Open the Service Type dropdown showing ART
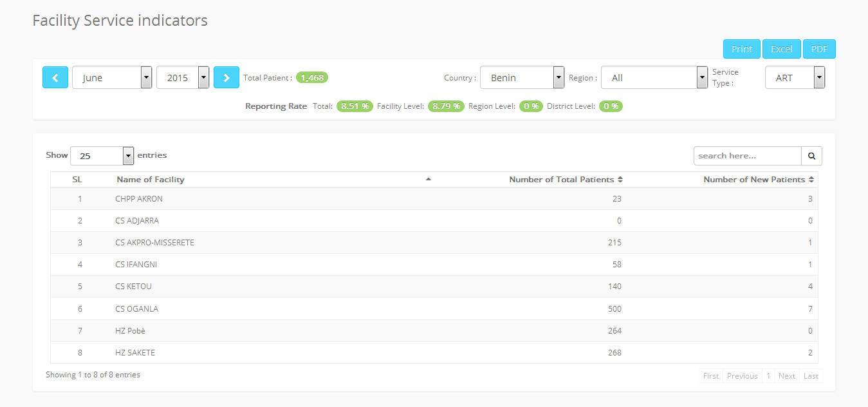868x407 pixels. pos(795,77)
